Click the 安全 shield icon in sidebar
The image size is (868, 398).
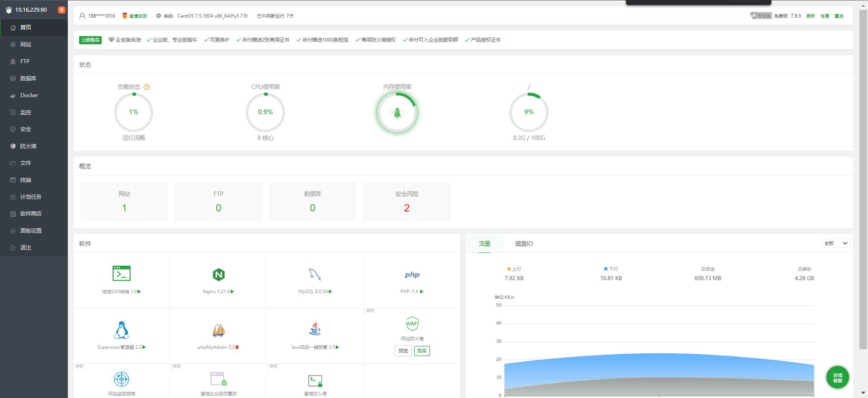coord(13,129)
